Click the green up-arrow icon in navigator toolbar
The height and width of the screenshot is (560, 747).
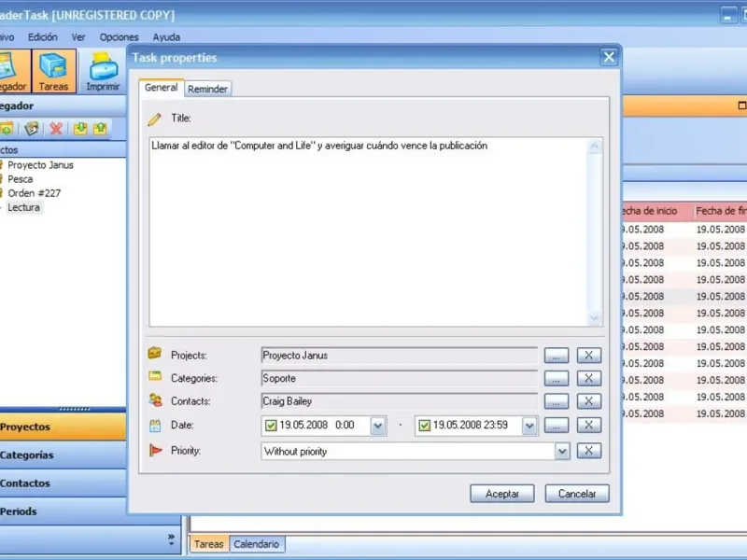click(x=100, y=129)
